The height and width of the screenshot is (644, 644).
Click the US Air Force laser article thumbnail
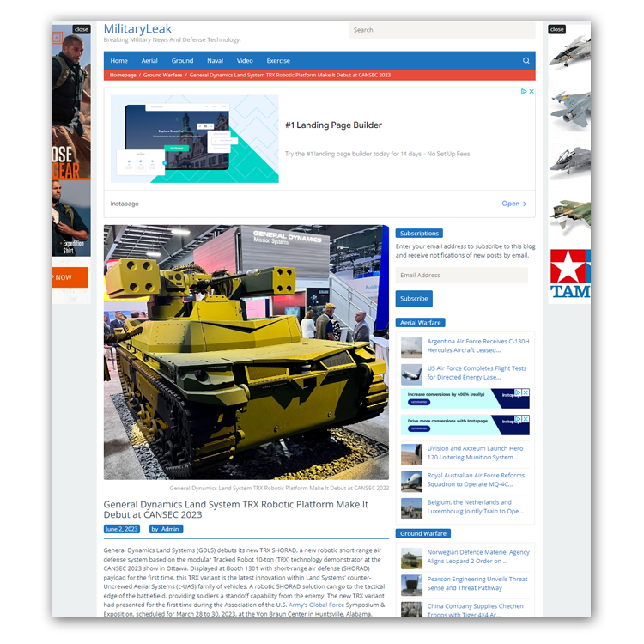411,374
